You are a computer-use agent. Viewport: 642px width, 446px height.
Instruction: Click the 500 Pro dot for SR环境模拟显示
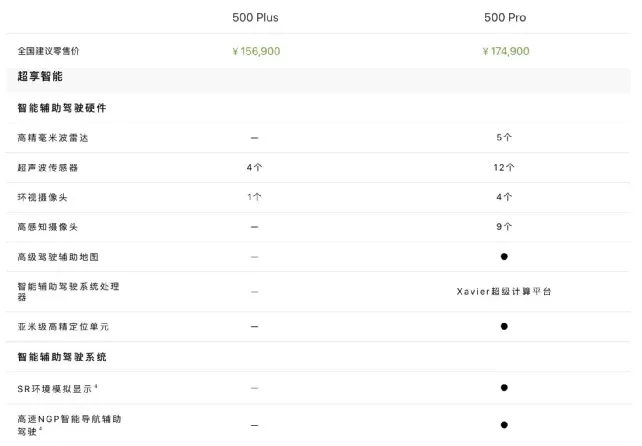(x=504, y=387)
